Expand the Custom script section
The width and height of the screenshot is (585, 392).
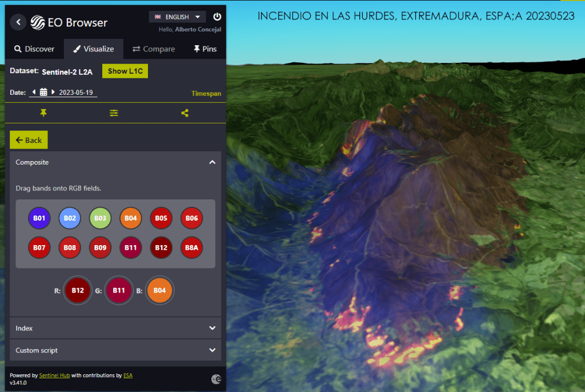[x=212, y=350]
